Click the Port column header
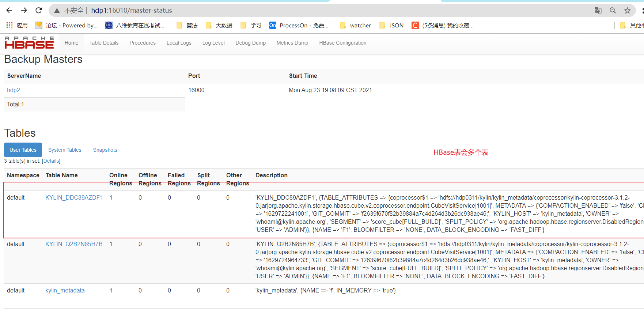This screenshot has width=644, height=321. point(194,76)
